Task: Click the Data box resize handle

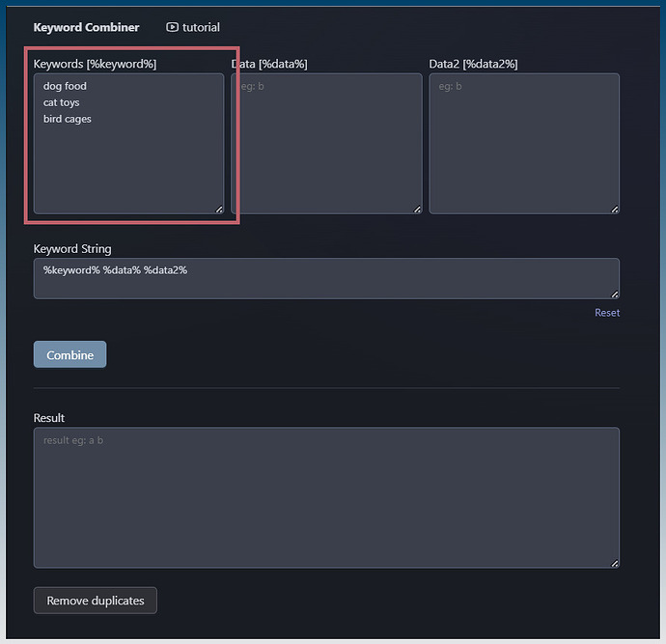Action: click(x=417, y=209)
